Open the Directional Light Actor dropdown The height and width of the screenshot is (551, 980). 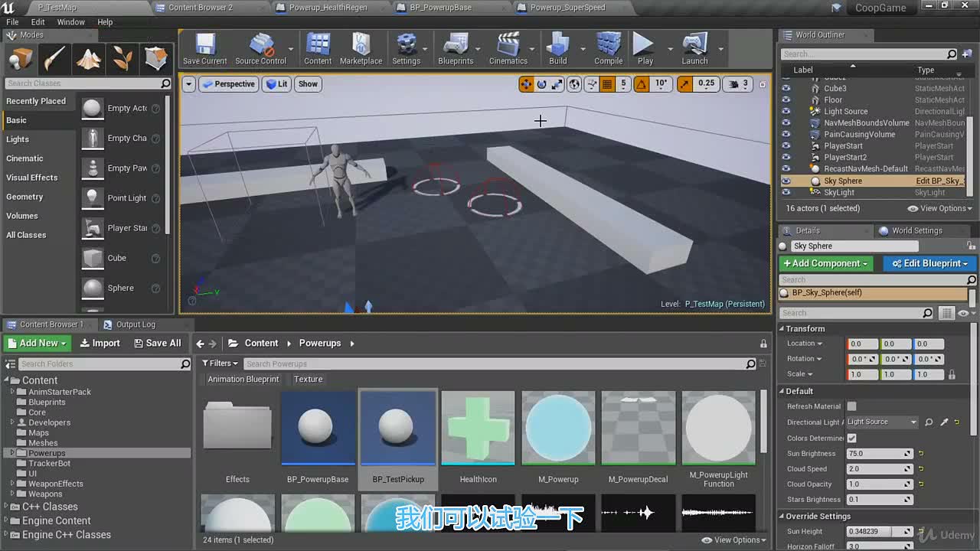coord(882,422)
